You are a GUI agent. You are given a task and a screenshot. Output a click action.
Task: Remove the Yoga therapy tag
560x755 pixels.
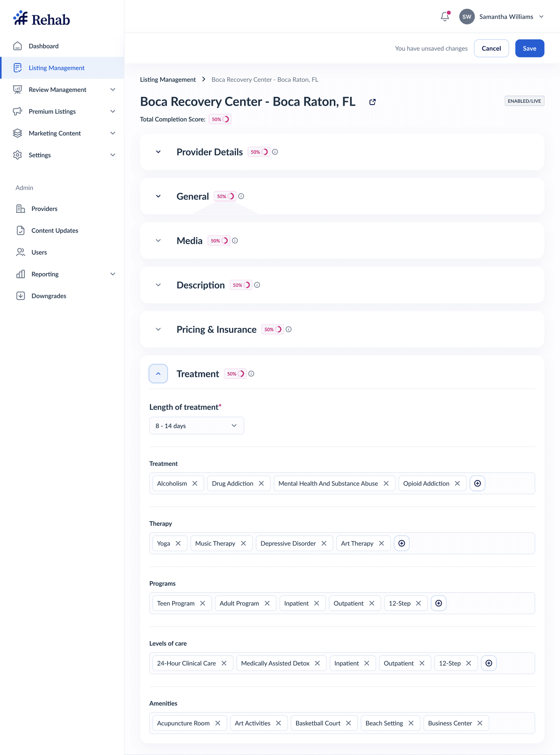[x=178, y=543]
